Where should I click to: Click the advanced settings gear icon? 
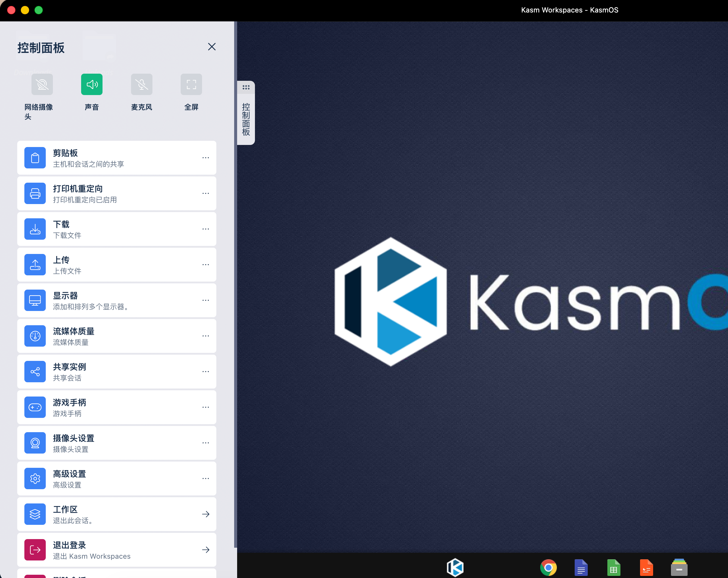(35, 478)
